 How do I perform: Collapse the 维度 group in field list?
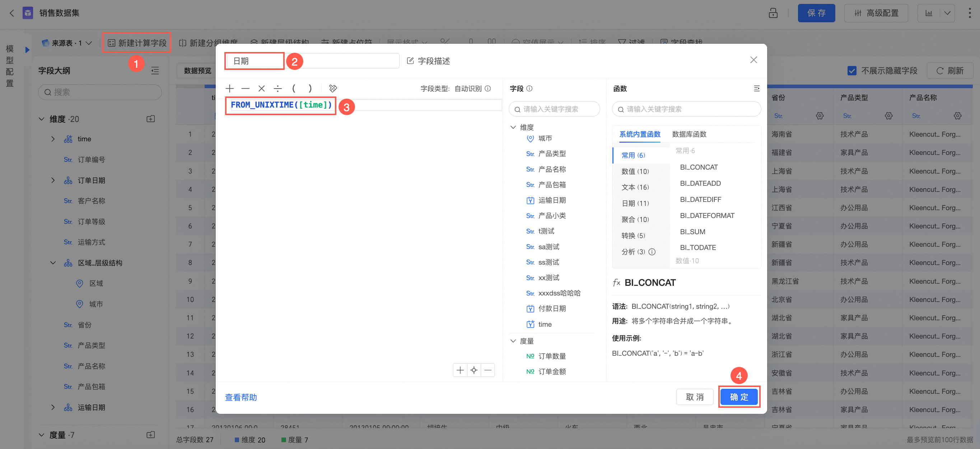[513, 127]
